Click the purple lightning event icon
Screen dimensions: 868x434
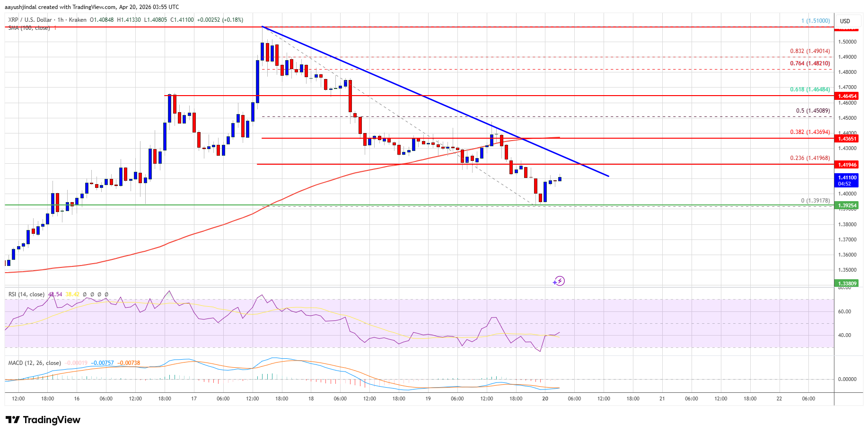pyautogui.click(x=559, y=281)
